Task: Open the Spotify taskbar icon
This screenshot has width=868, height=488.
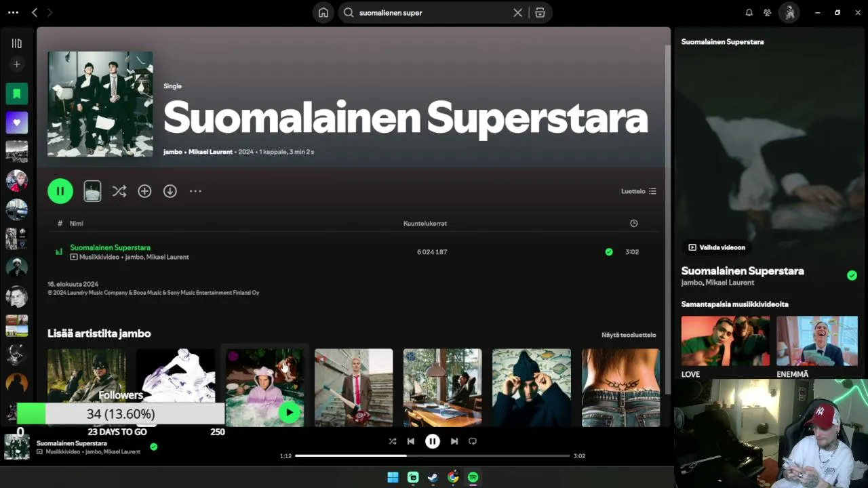Action: 473,477
